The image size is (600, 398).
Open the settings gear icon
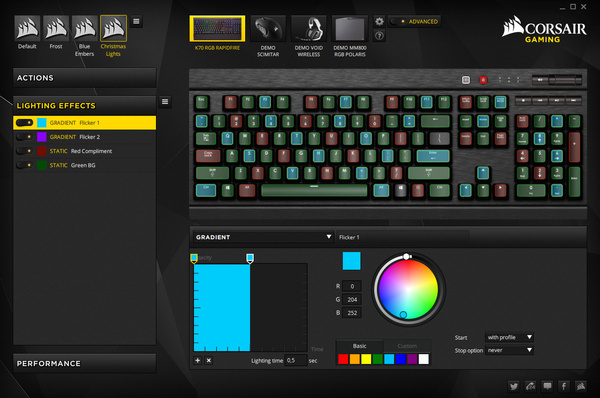coord(379,21)
